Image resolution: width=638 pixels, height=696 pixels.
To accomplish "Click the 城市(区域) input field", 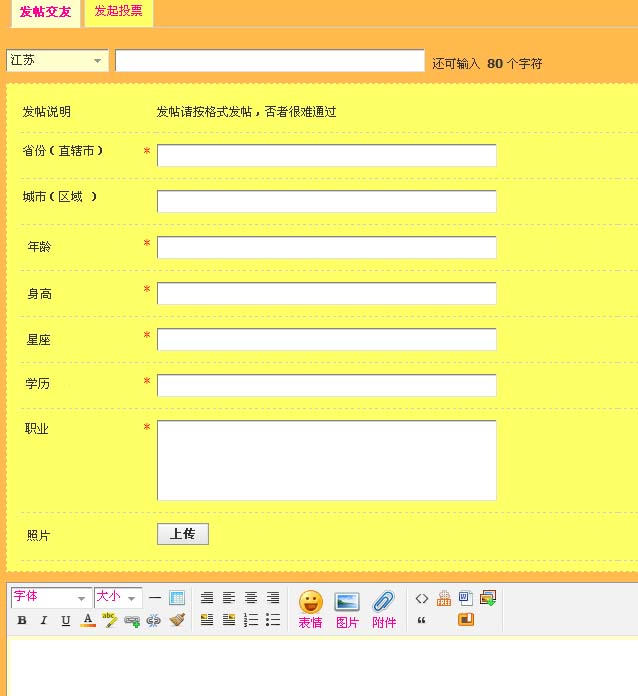I will tap(327, 202).
